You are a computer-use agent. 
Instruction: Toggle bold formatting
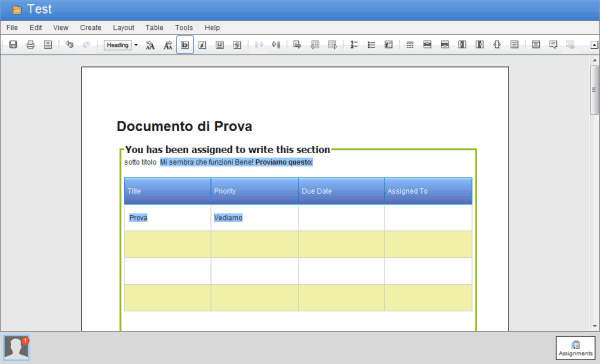(185, 45)
